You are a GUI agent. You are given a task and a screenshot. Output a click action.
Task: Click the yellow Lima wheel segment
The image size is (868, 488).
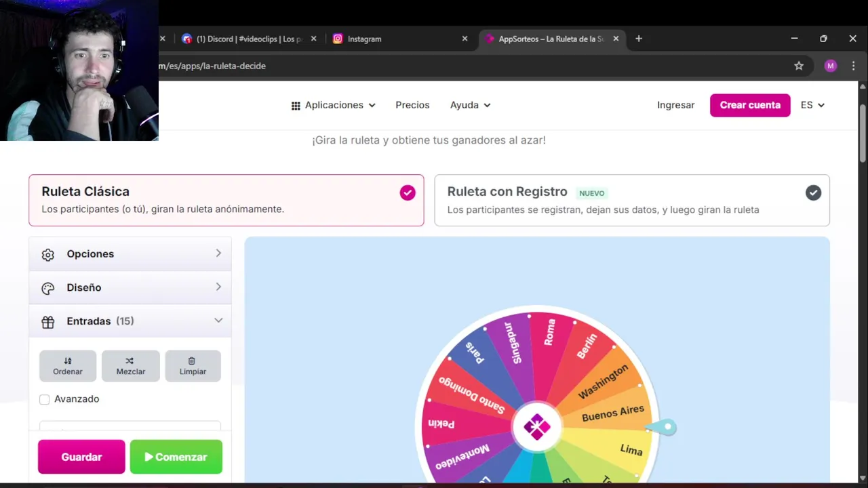631,449
